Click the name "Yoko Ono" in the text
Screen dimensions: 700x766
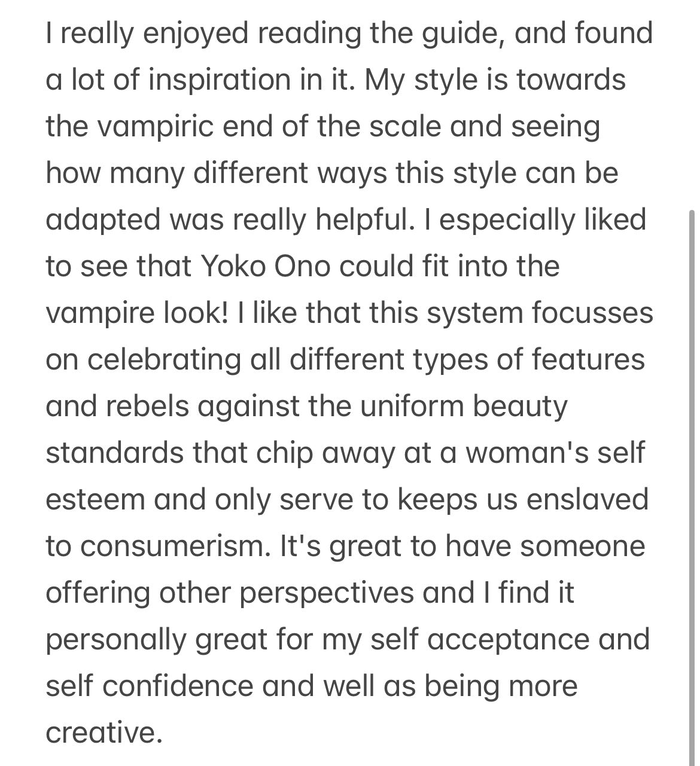coord(264,266)
